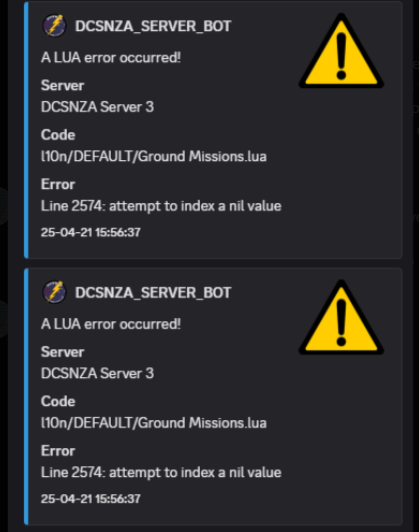
Task: Select 'A LUA error occurred!' text in upper embed
Action: (x=111, y=57)
